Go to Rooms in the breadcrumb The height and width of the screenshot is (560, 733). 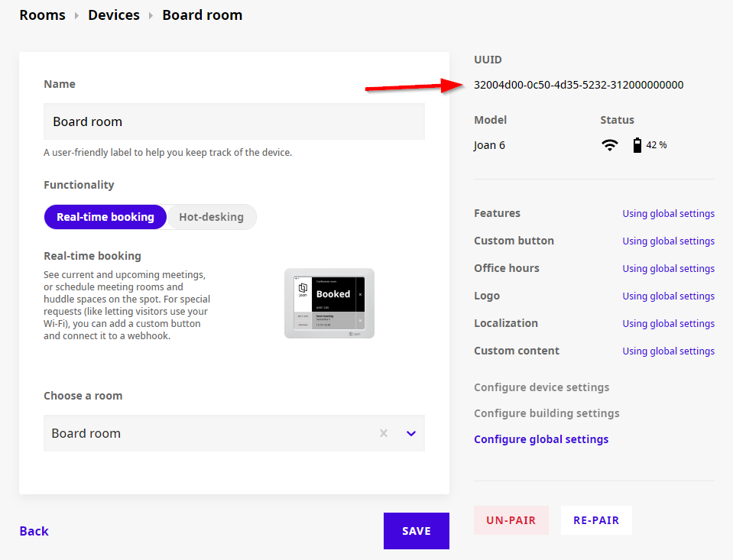43,15
